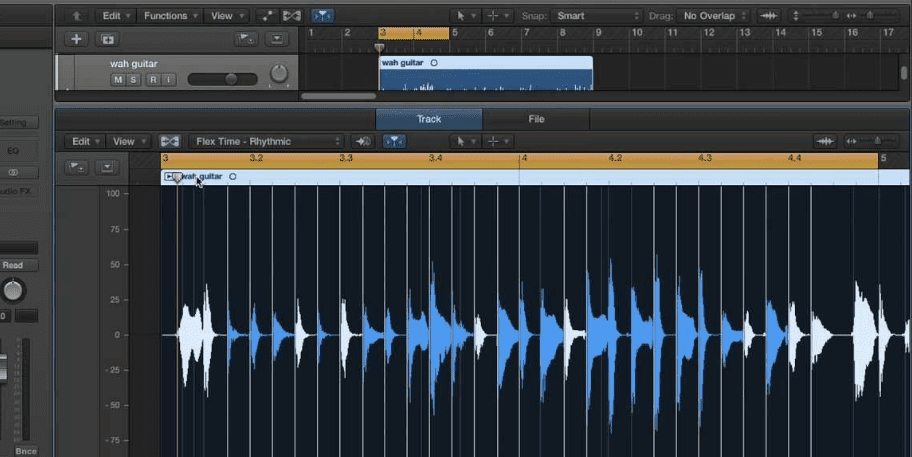Click the up arrow in the Tracks toolbar
The image size is (912, 457).
tap(77, 16)
